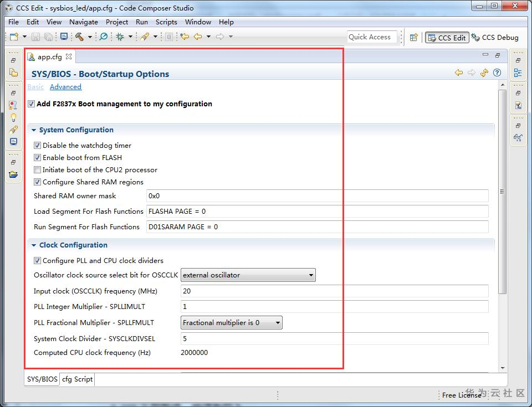This screenshot has width=532, height=407.
Task: Switch to the cfg Script tab
Action: click(x=77, y=379)
